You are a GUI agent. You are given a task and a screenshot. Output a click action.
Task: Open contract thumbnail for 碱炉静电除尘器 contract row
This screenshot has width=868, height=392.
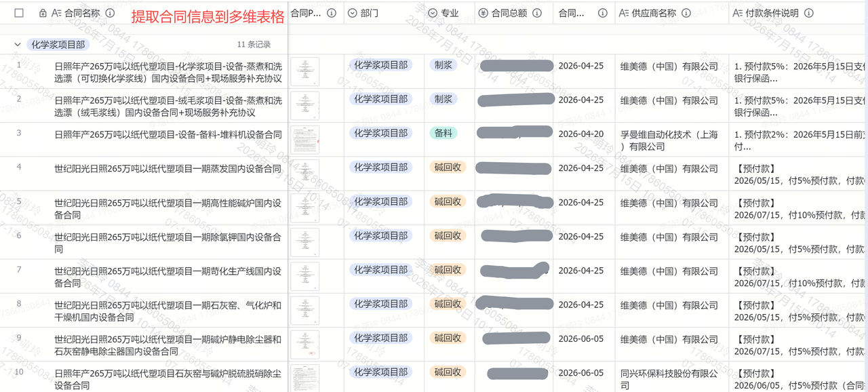pyautogui.click(x=305, y=345)
